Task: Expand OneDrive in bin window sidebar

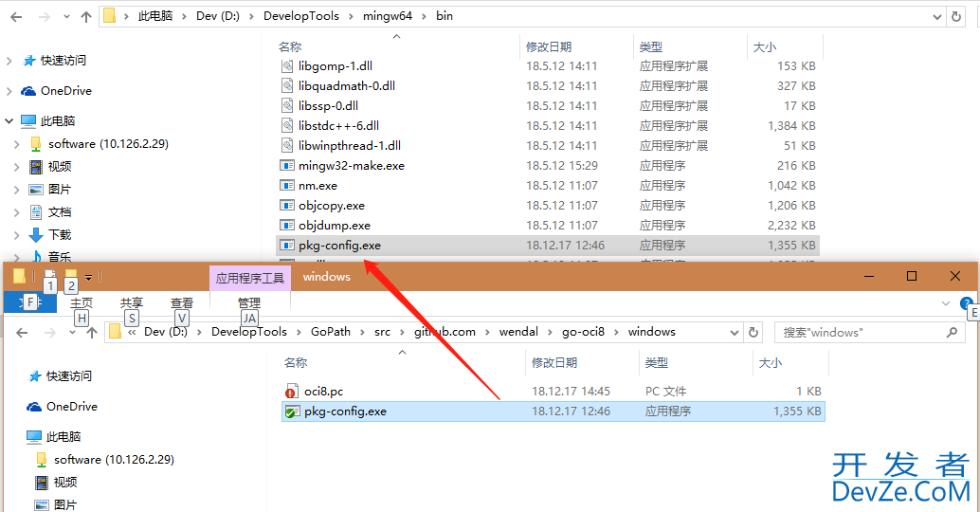Action: [9, 91]
